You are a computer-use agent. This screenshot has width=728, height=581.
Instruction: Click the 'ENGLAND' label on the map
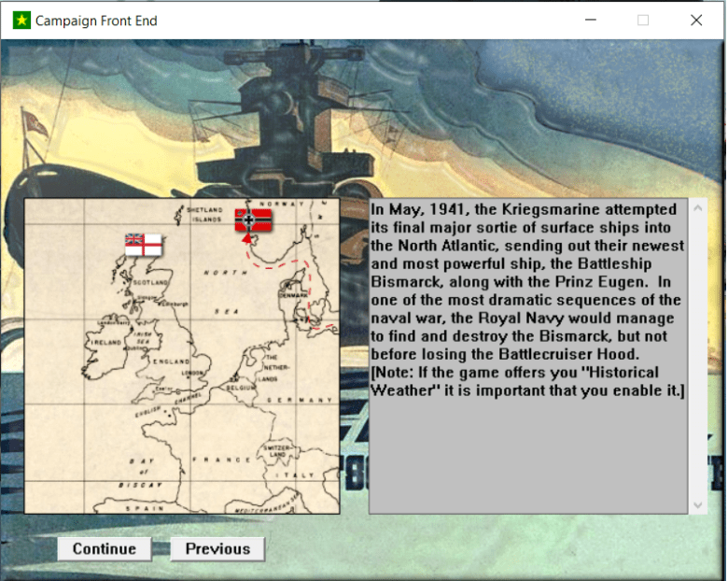172,361
